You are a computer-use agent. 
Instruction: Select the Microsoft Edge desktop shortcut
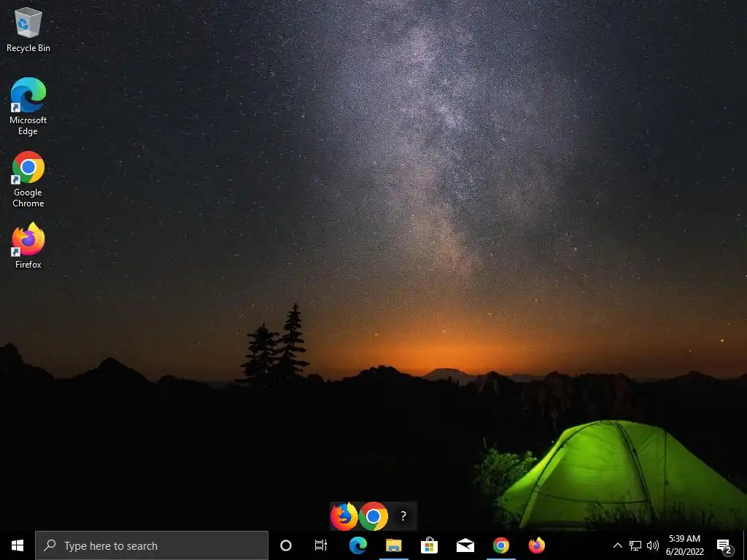coord(28,106)
